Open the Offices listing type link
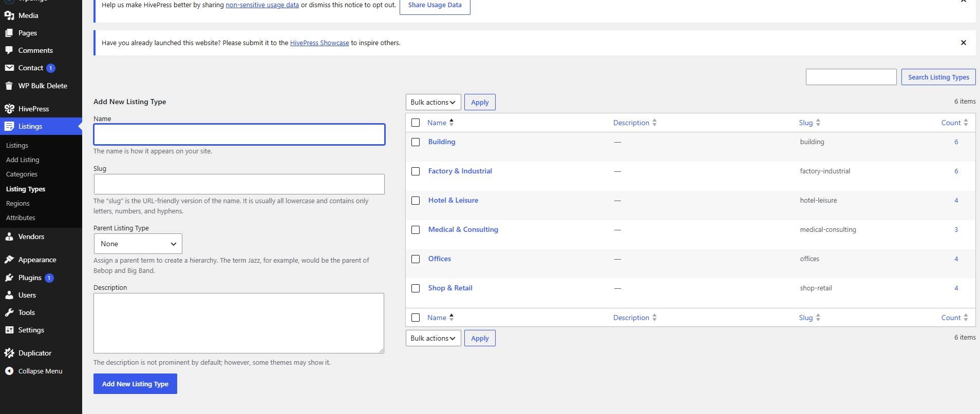980x414 pixels. 440,259
